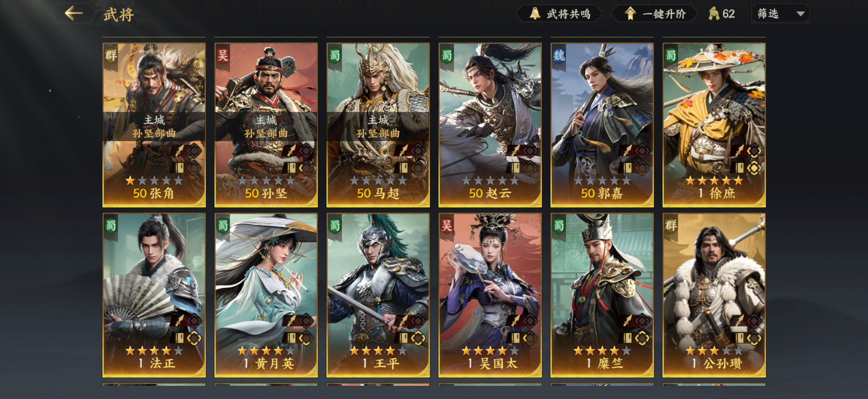The height and width of the screenshot is (399, 868).
Task: Go back using the arrow icon
Action: (x=74, y=14)
